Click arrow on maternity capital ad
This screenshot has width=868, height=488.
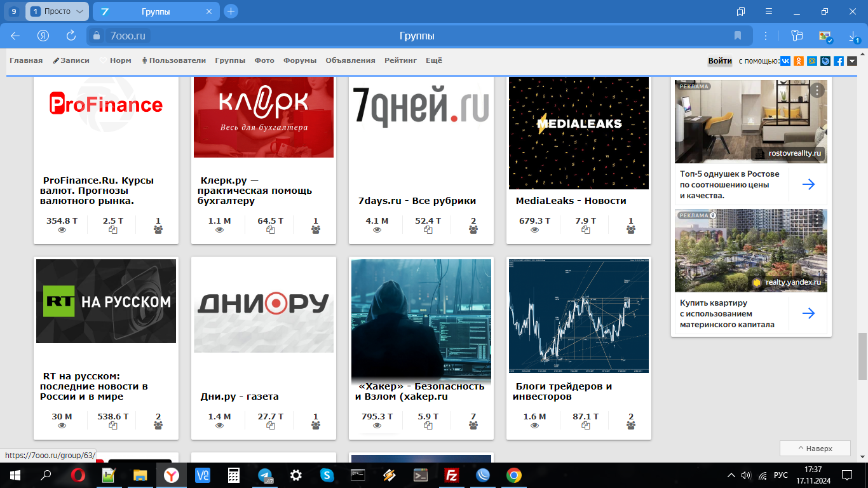[808, 313]
